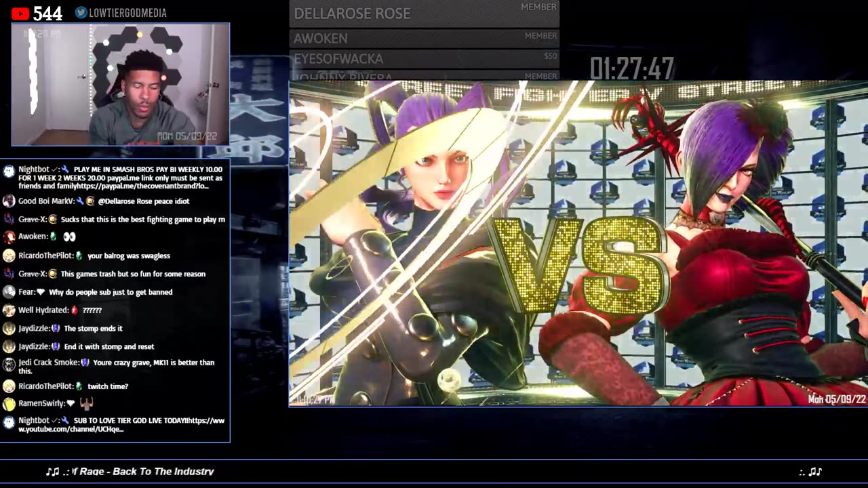Click the YouTube logo icon
The height and width of the screenshot is (488, 868).
pos(20,13)
